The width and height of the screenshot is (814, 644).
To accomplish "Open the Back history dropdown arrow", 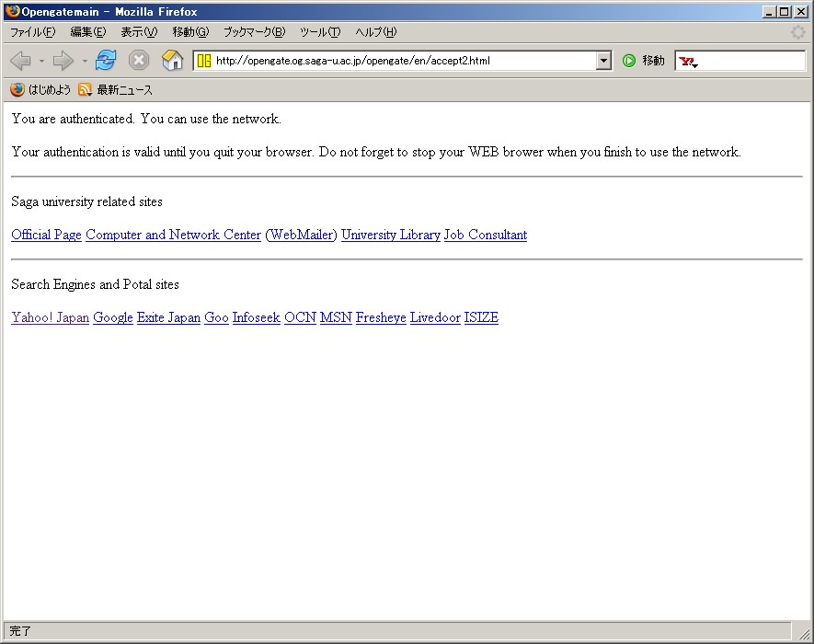I will (41, 62).
